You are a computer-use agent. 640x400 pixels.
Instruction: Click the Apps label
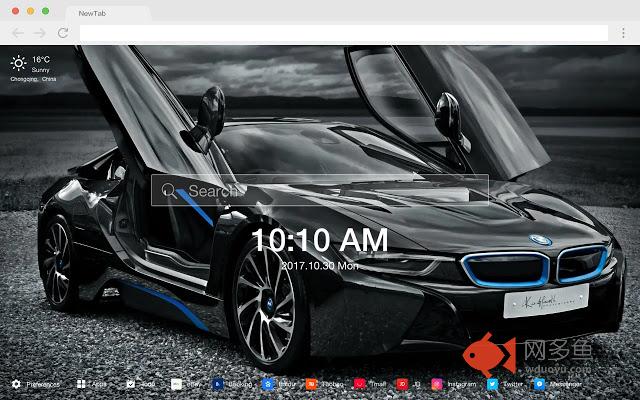[99, 384]
